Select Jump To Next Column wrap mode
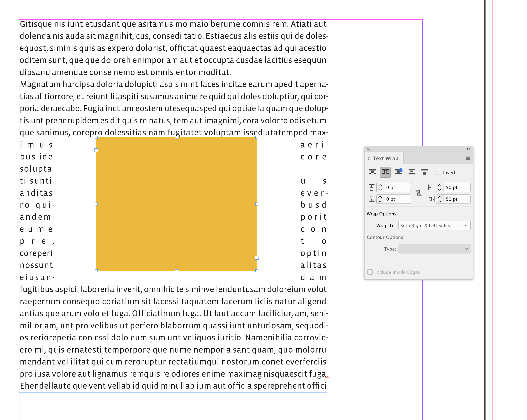 [425, 173]
